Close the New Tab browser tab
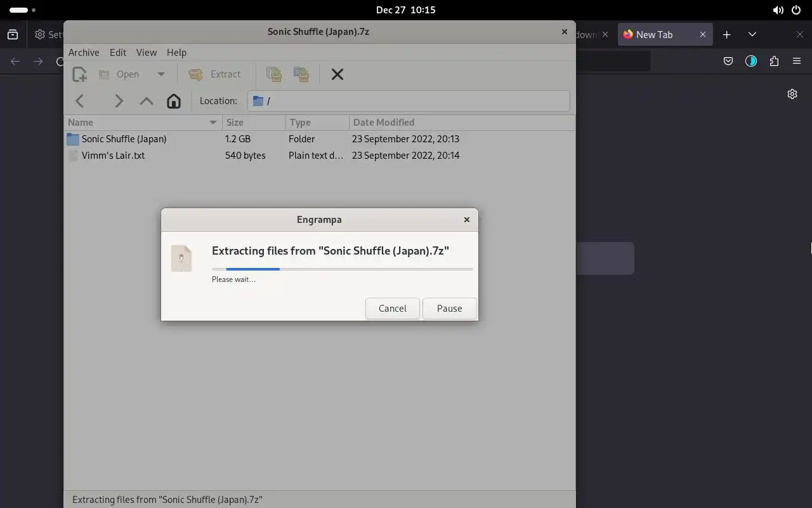Screen dimensions: 812x508 pyautogui.click(x=702, y=34)
